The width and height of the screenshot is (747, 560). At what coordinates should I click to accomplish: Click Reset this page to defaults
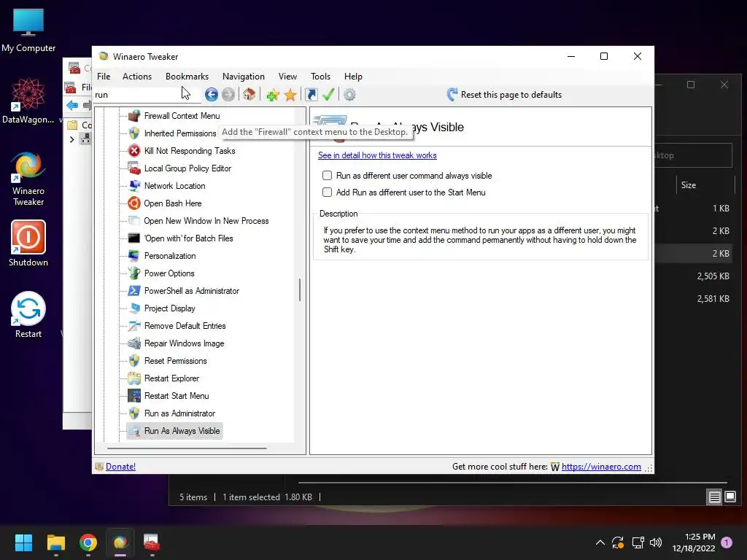pyautogui.click(x=504, y=94)
